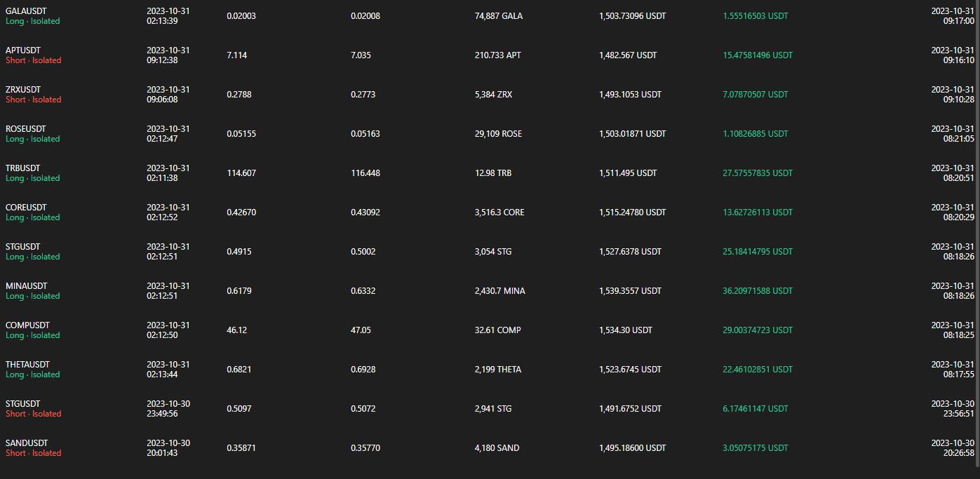
Task: Select entry price 0.2788
Action: click(x=239, y=94)
